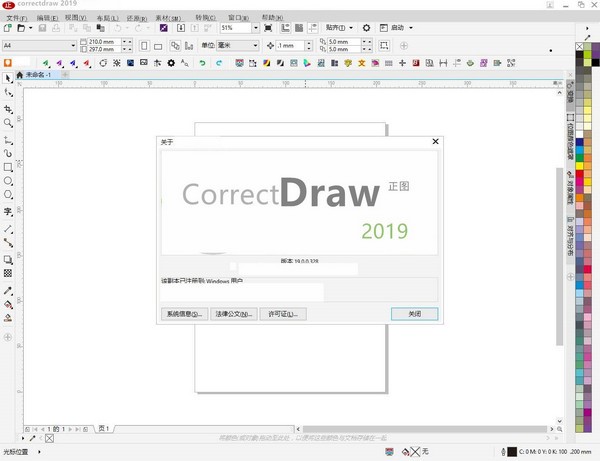Toggle Show Rulers button
The width and height of the screenshot is (600, 461).
coord(285,28)
